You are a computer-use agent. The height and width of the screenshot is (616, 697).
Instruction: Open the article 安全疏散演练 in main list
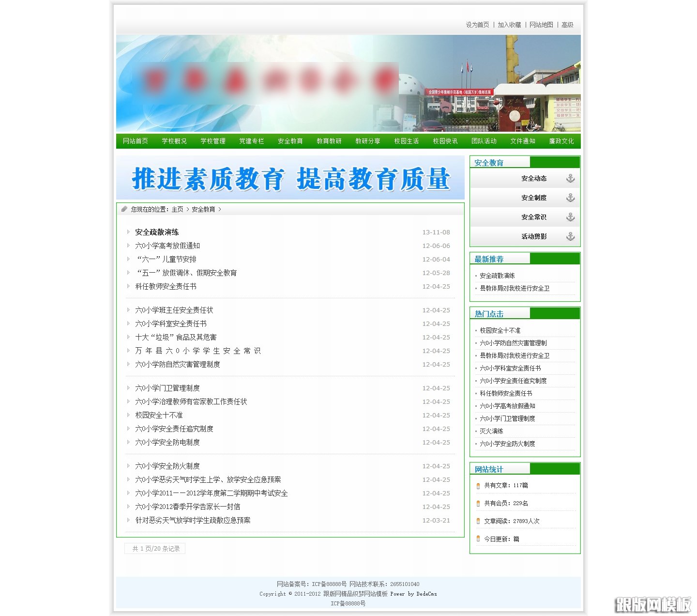pos(157,232)
